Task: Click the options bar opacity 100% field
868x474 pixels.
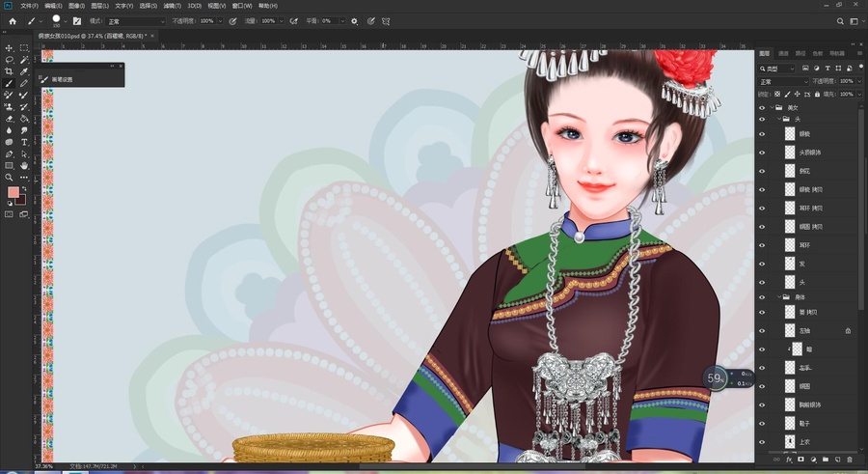Action: (x=207, y=21)
